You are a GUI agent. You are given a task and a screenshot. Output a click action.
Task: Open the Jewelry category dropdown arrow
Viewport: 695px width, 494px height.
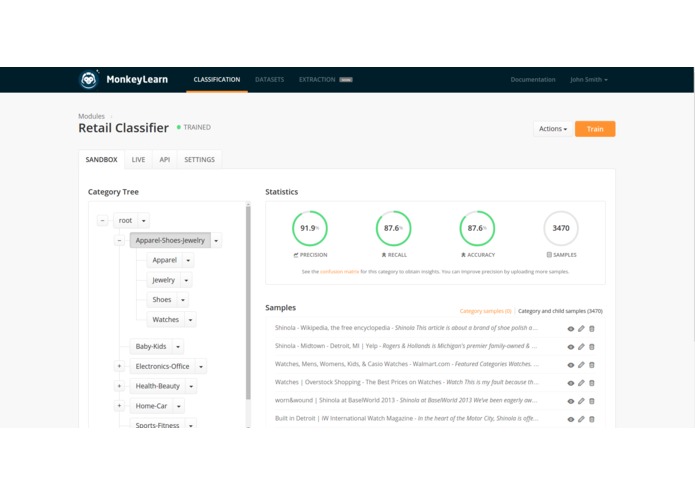pyautogui.click(x=186, y=280)
